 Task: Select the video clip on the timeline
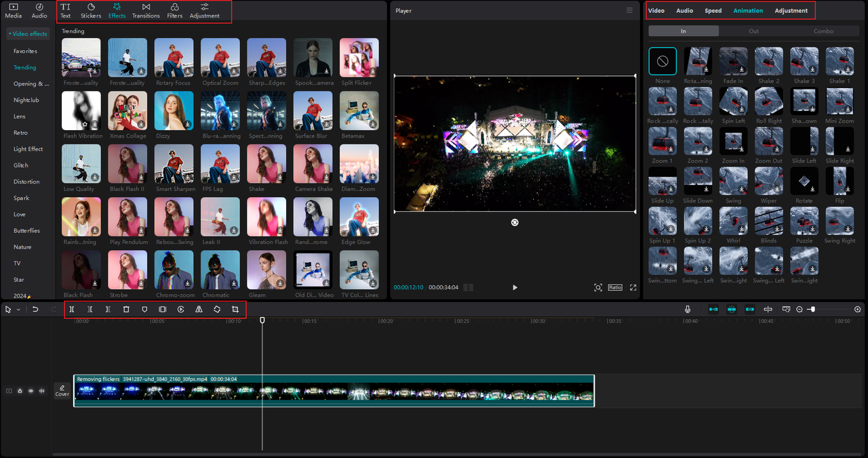tap(334, 391)
